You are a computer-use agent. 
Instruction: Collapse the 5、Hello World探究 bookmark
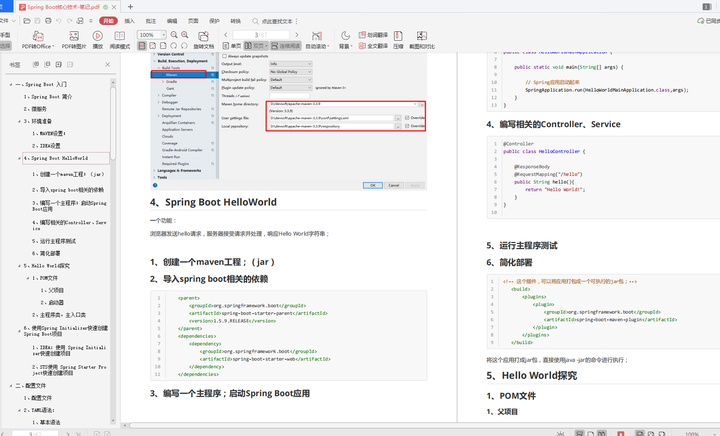pos(19,266)
